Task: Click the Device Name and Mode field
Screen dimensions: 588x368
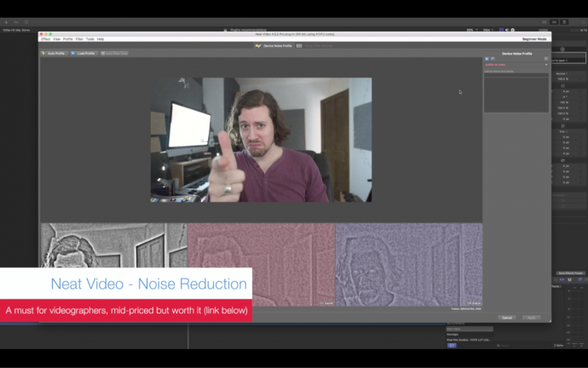Action: click(516, 75)
